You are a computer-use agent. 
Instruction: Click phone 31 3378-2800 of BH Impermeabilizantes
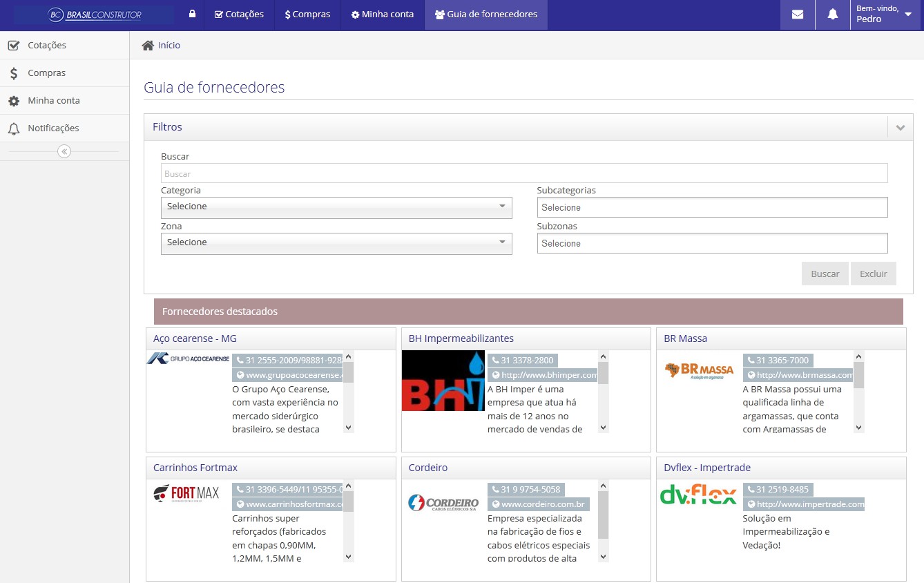coord(522,361)
